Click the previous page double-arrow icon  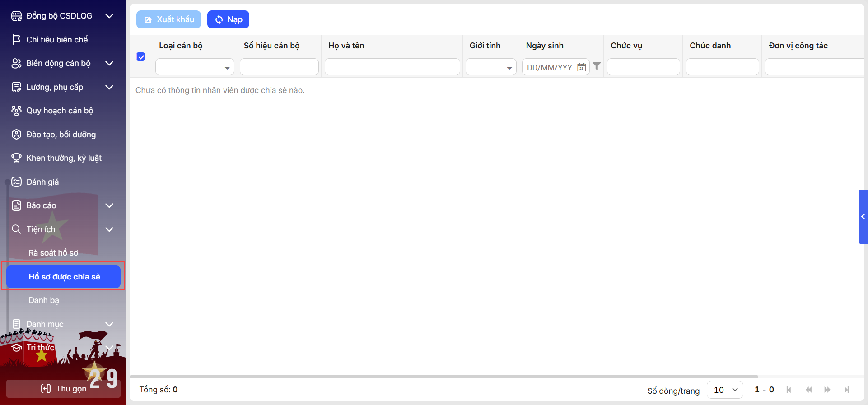pyautogui.click(x=808, y=390)
